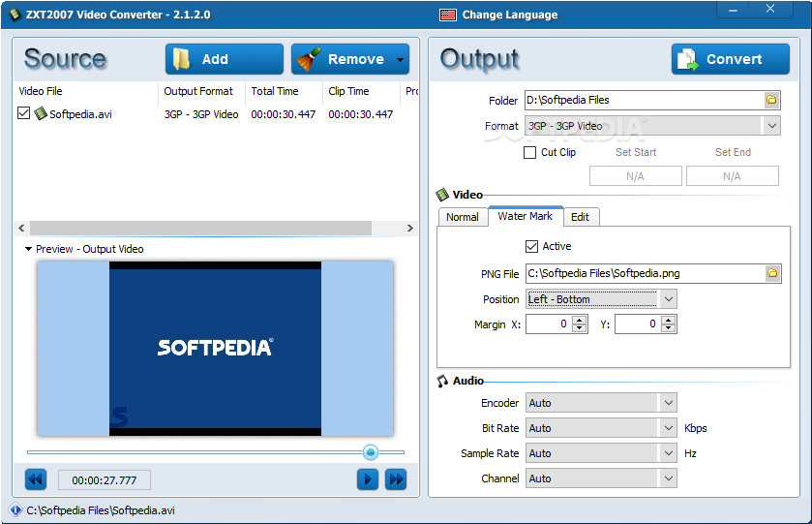
Task: Click the Set Start button
Action: (x=636, y=152)
